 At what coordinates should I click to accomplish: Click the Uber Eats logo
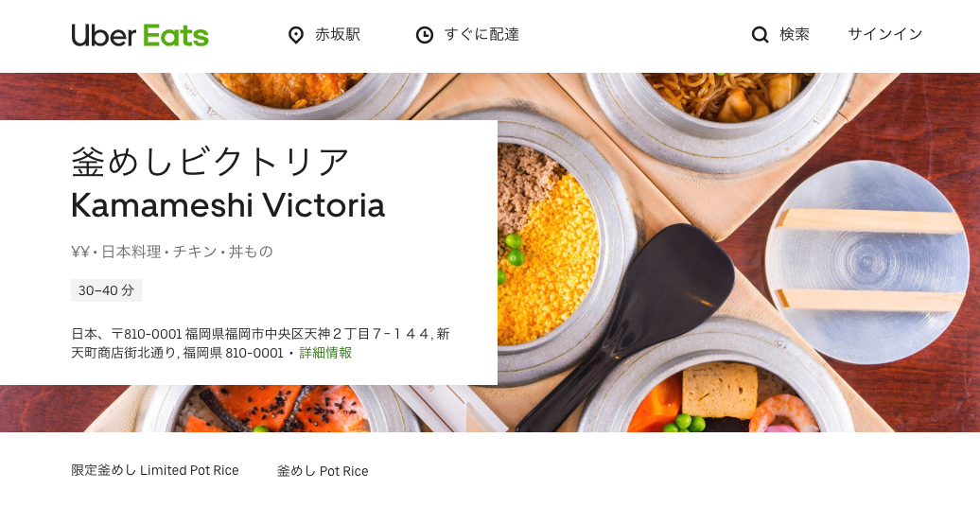pyautogui.click(x=140, y=35)
